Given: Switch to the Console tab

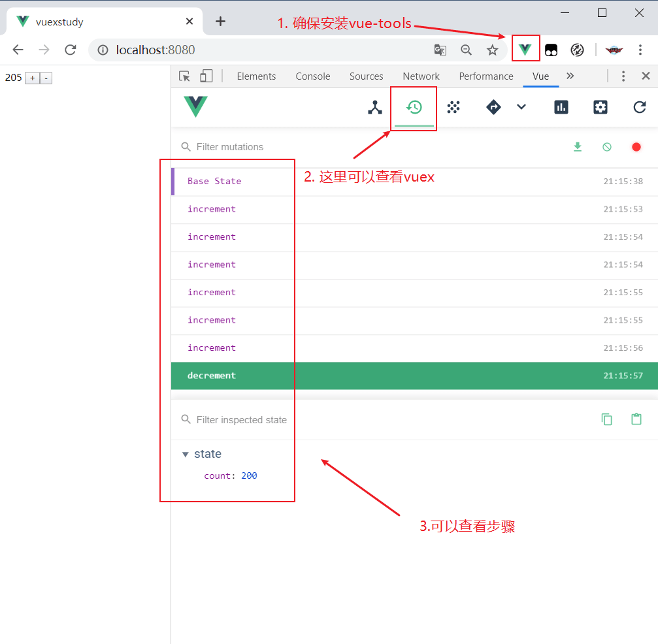Looking at the screenshot, I should point(312,76).
